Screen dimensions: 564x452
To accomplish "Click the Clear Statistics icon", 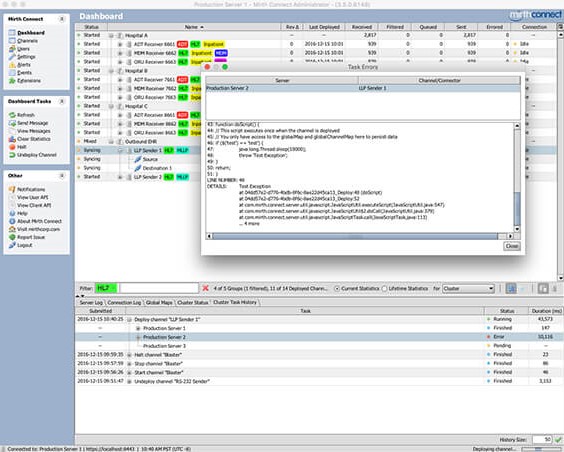I will click(12, 139).
